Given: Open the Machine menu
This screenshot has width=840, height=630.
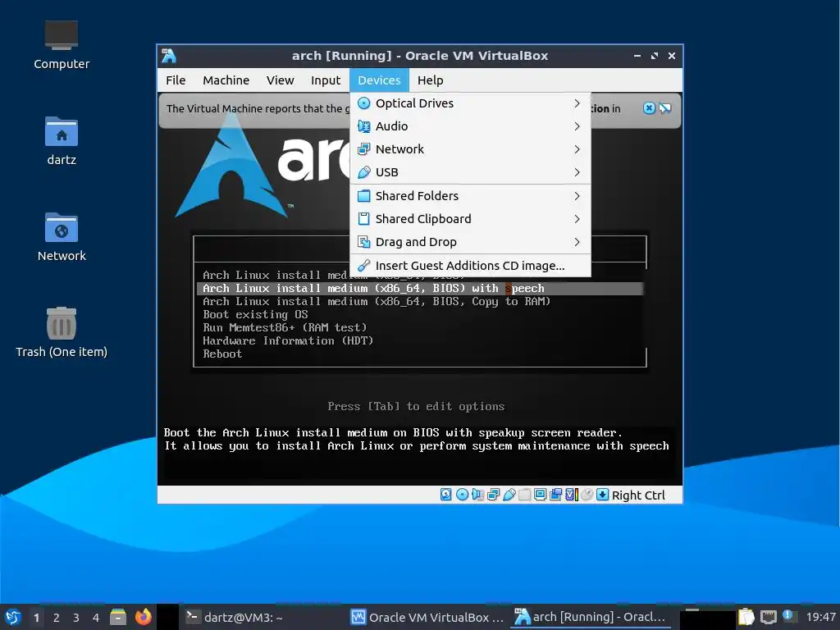Looking at the screenshot, I should point(226,80).
